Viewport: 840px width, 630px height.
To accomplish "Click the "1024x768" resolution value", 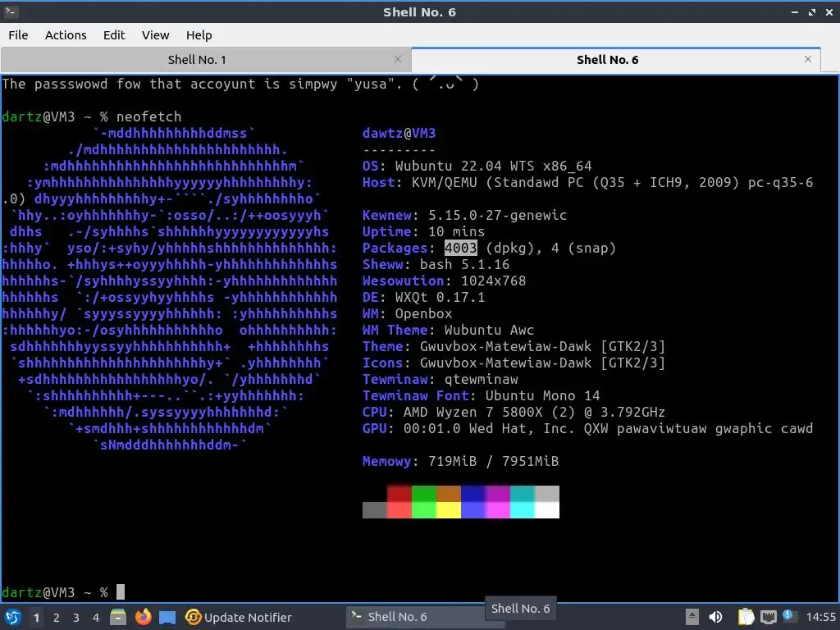I will coord(493,281).
